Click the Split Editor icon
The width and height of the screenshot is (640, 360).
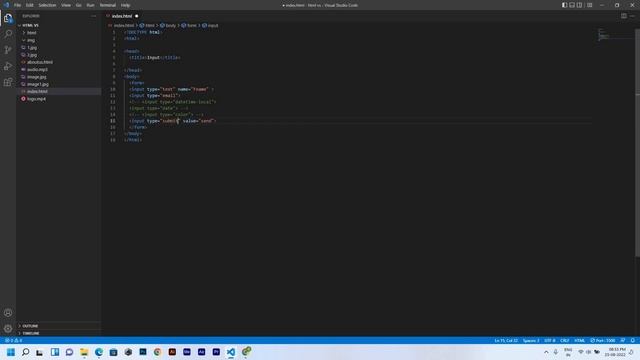[624, 16]
